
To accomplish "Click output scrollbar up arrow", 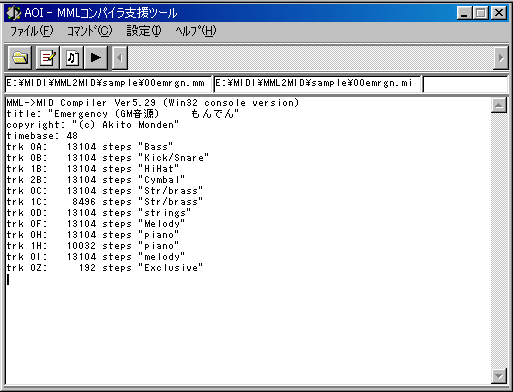I will tap(499, 106).
